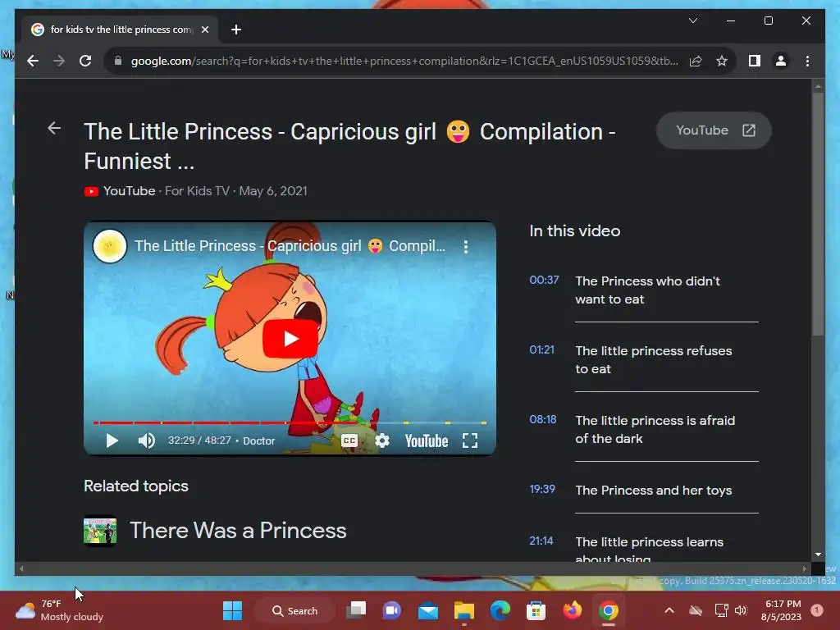This screenshot has width=840, height=630.
Task: Go back using the browser back arrow
Action: [x=33, y=61]
